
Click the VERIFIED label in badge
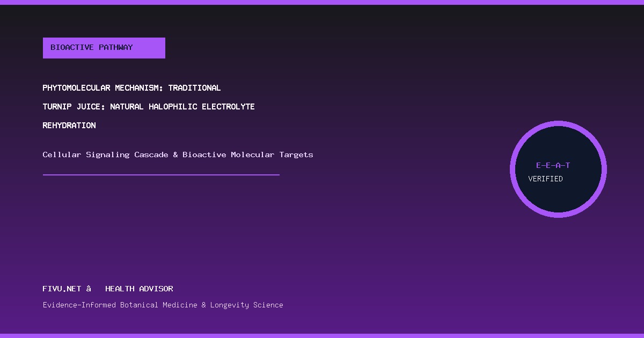coord(545,179)
